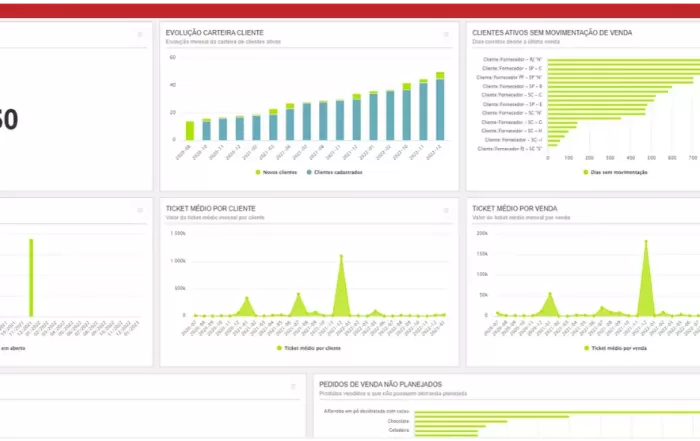Open options menu icon of middle-left bar chart panel
Image resolution: width=700 pixels, height=441 pixels.
click(x=140, y=208)
